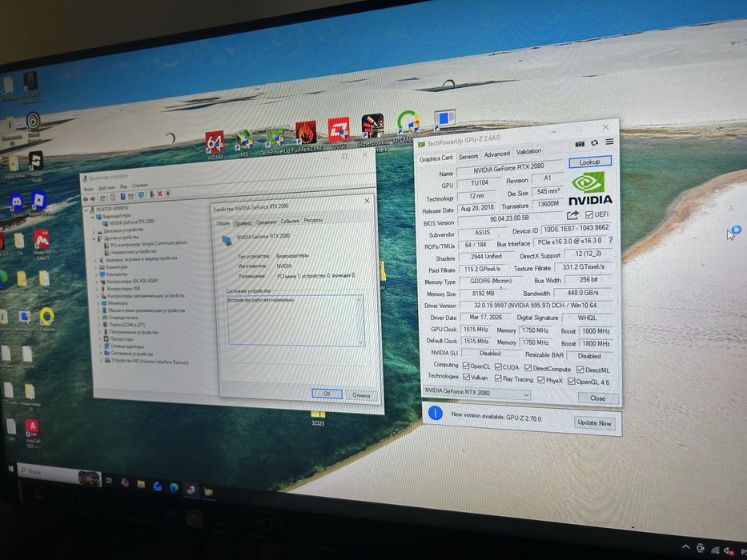The height and width of the screenshot is (560, 747).
Task: Open the Драйвер tab in the properties dialog
Action: point(243,223)
